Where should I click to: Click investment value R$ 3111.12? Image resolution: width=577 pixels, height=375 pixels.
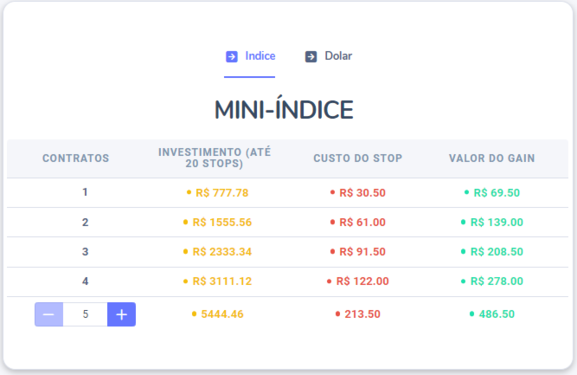click(222, 281)
